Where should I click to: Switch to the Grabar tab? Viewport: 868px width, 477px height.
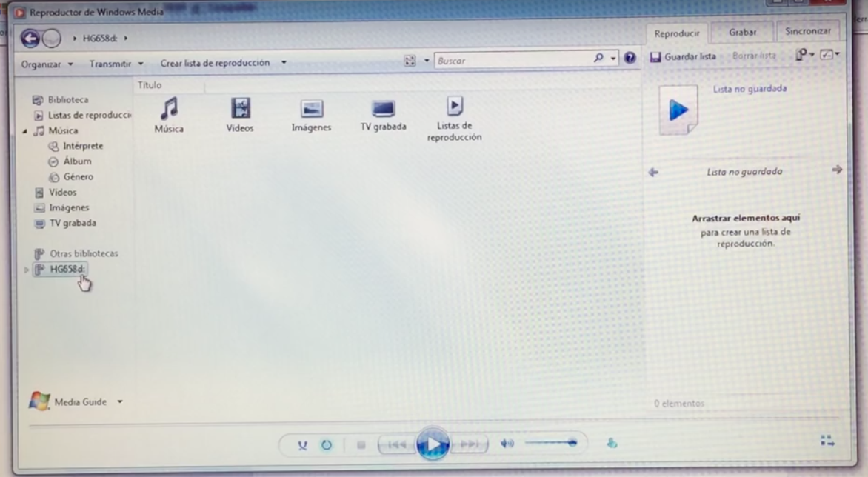(742, 33)
